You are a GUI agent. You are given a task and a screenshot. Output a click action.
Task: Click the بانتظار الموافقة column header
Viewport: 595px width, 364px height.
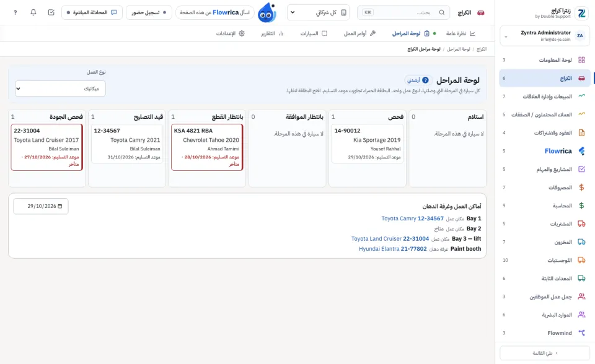click(x=304, y=117)
